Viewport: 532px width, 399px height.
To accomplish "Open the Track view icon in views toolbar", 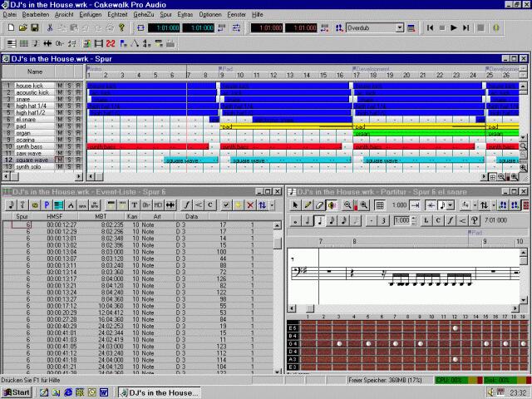I will coord(12,43).
